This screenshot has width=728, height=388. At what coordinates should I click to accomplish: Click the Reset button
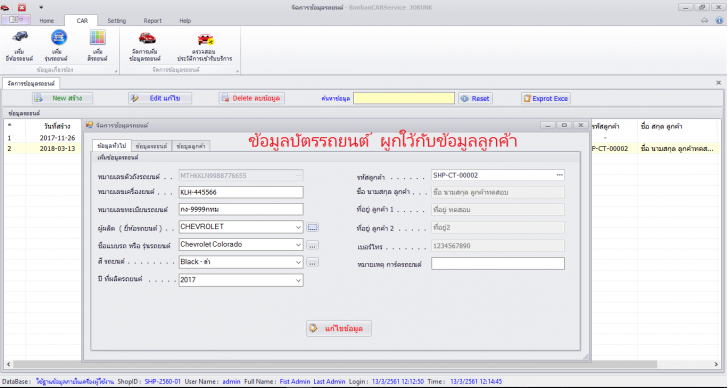[475, 98]
